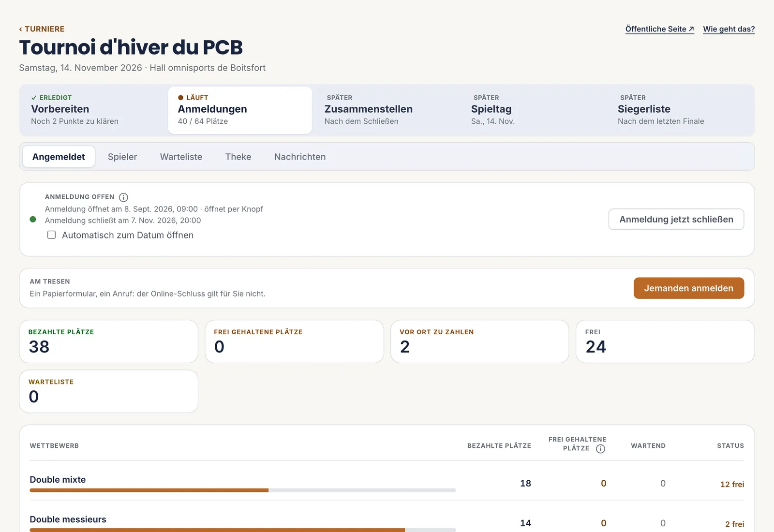
Task: Go back via the Turniere breadcrumb
Action: tap(42, 29)
